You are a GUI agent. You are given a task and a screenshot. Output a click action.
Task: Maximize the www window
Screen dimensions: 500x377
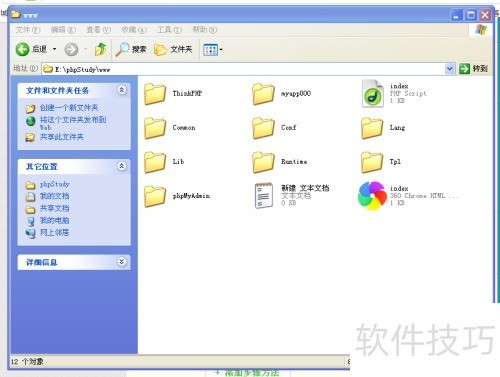coord(471,15)
